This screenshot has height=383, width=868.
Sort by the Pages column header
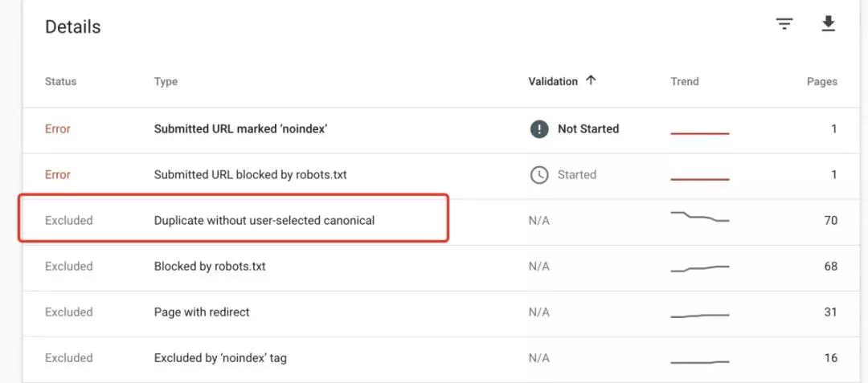coord(821,81)
